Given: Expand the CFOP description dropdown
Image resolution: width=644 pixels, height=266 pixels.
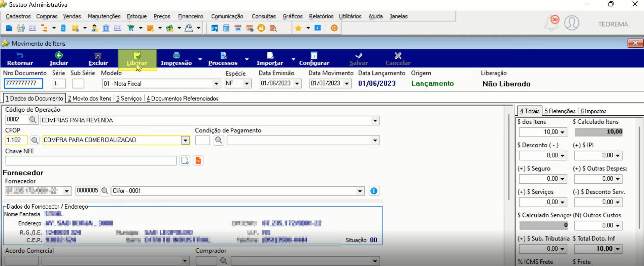Looking at the screenshot, I should click(185, 140).
